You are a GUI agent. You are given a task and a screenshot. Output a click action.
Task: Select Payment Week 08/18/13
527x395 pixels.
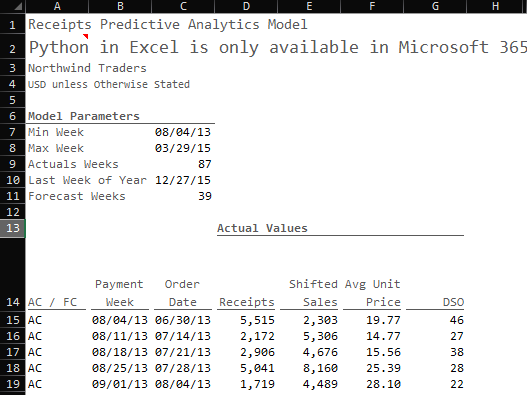click(120, 352)
